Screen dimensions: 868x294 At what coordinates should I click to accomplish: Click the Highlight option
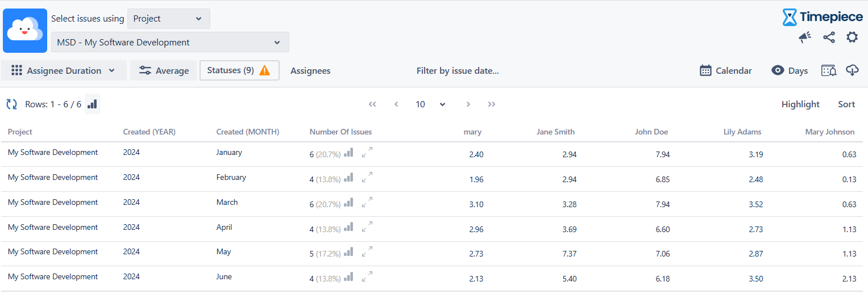pyautogui.click(x=800, y=104)
